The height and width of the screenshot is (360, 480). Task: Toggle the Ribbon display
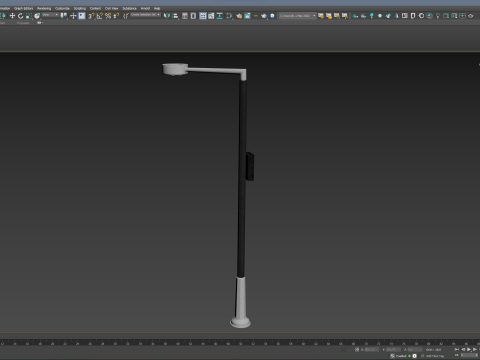tap(202, 16)
